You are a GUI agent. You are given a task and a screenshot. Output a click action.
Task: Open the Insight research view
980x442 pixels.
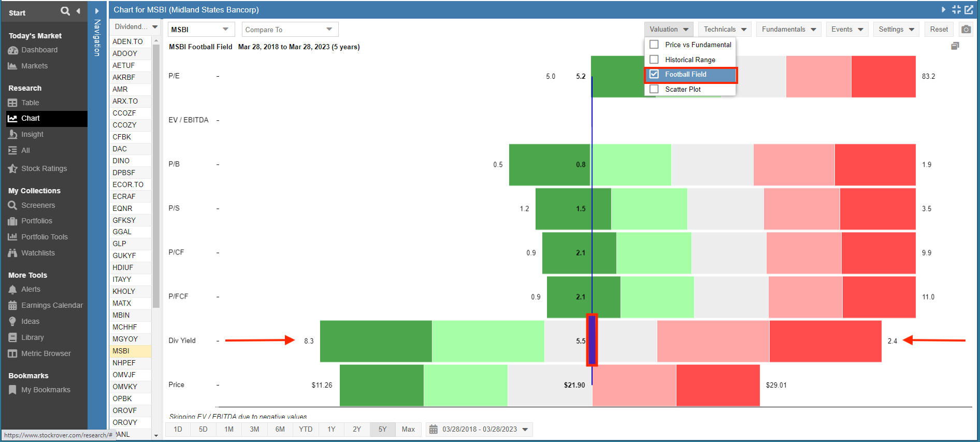point(32,134)
